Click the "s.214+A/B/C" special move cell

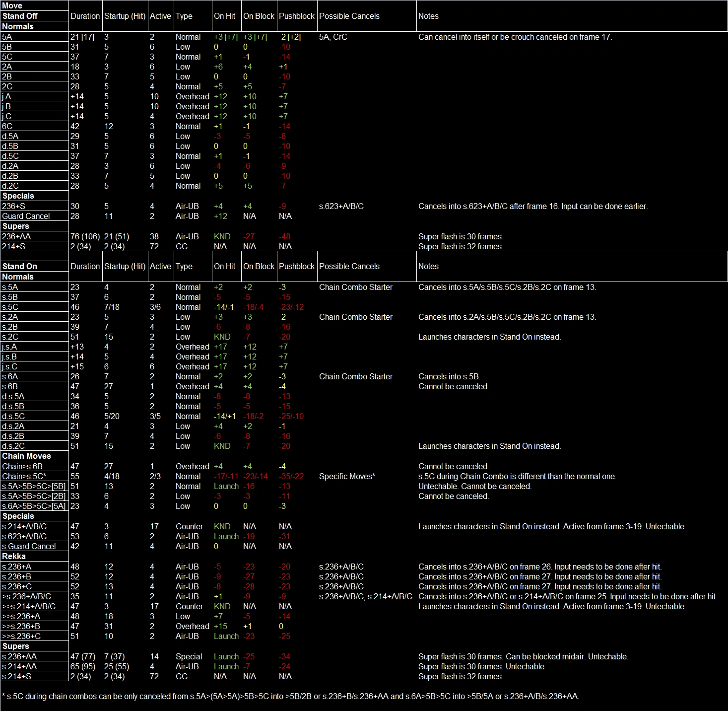click(x=35, y=526)
